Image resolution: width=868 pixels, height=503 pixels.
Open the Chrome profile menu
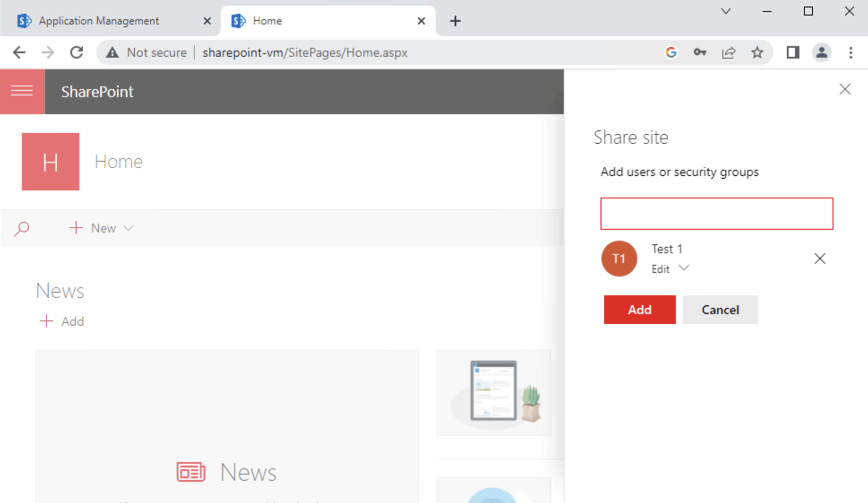pos(822,52)
